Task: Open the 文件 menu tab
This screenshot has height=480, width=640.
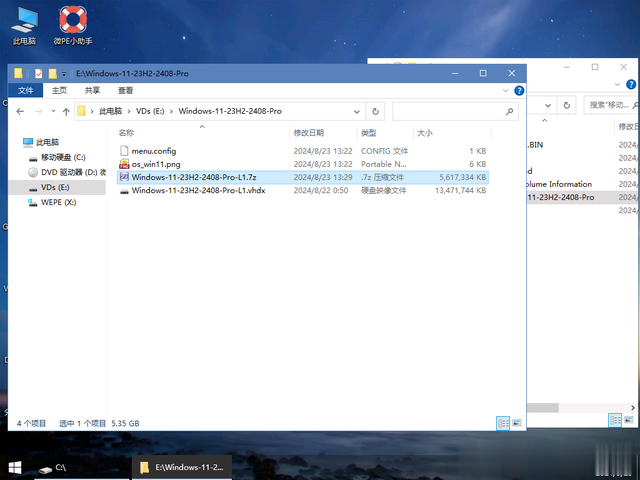Action: coord(25,90)
